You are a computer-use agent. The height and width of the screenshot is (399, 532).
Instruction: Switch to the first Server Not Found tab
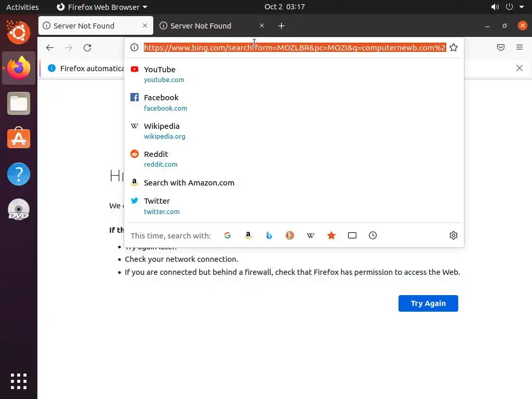[96, 25]
